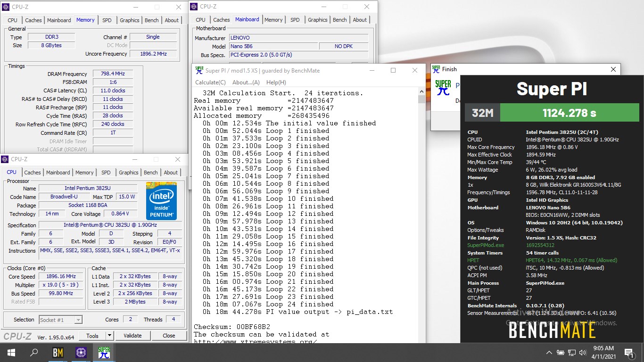Switch to About tab in CPU window
Screen dimensions: 644x362
(x=171, y=173)
